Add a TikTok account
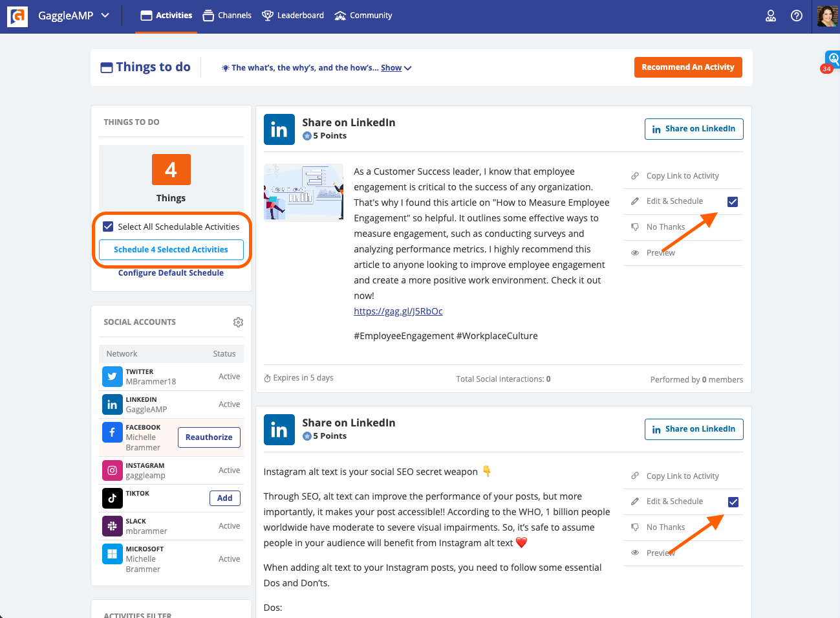This screenshot has width=840, height=618. tap(225, 498)
